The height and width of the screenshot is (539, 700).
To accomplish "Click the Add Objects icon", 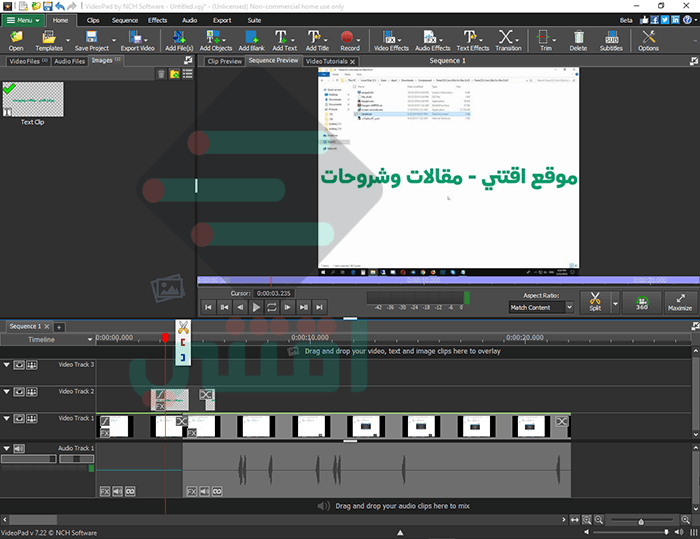I will pyautogui.click(x=216, y=41).
